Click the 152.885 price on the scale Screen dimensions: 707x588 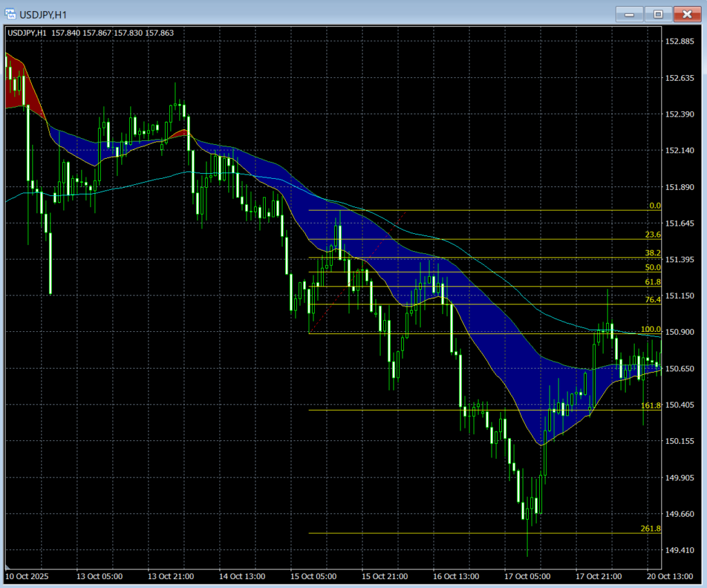point(678,41)
